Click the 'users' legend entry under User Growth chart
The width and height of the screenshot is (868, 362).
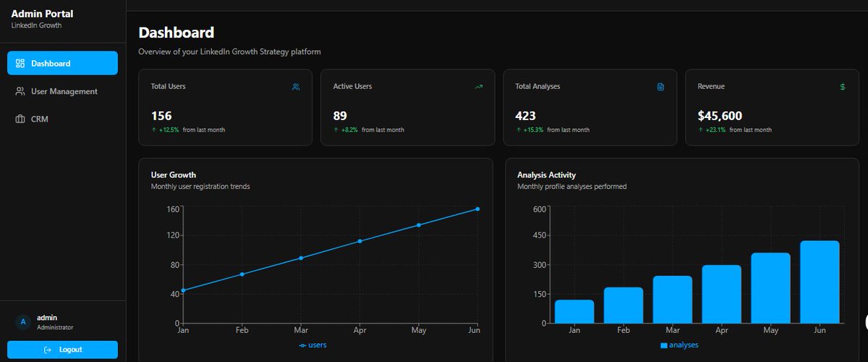coord(313,345)
